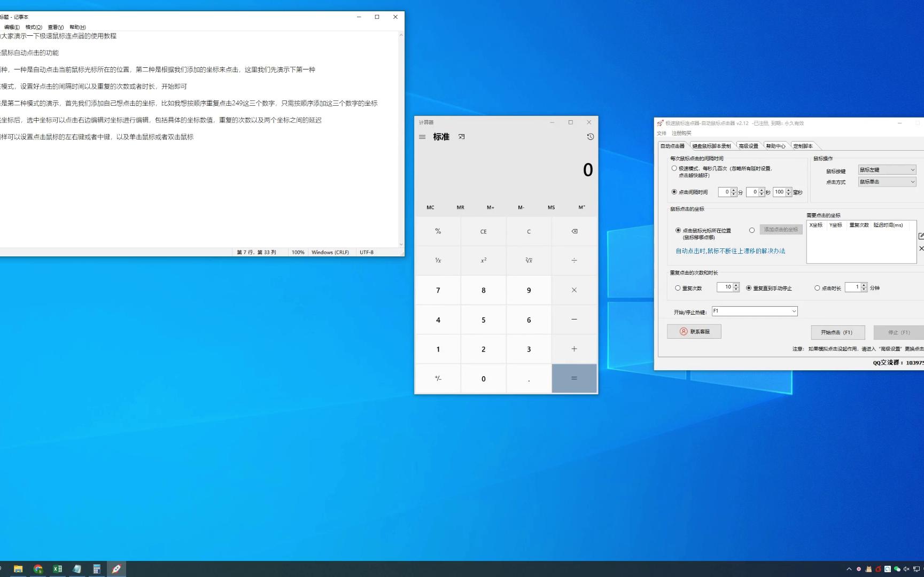The image size is (924, 577).
Task: Open the 点击方式 dropdown (鼠标单击)
Action: click(x=887, y=182)
